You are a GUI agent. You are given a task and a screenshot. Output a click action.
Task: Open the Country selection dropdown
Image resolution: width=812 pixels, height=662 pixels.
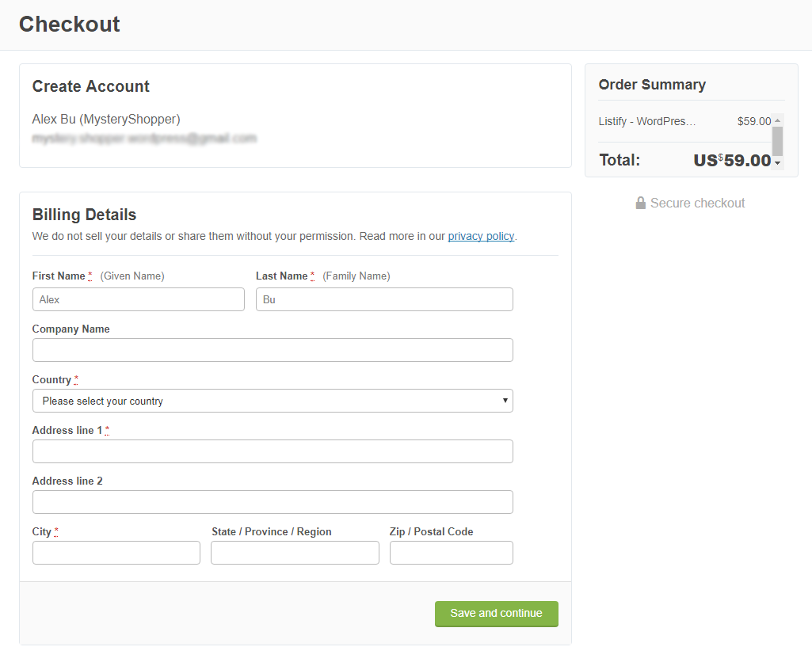click(x=273, y=401)
